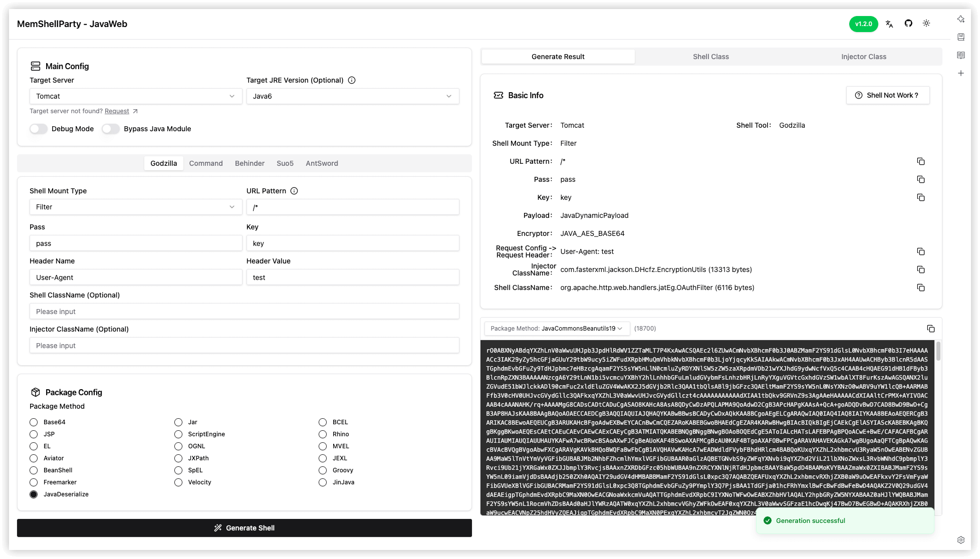Switch to the Command shell tab
This screenshot has height=559, width=980.
[206, 163]
